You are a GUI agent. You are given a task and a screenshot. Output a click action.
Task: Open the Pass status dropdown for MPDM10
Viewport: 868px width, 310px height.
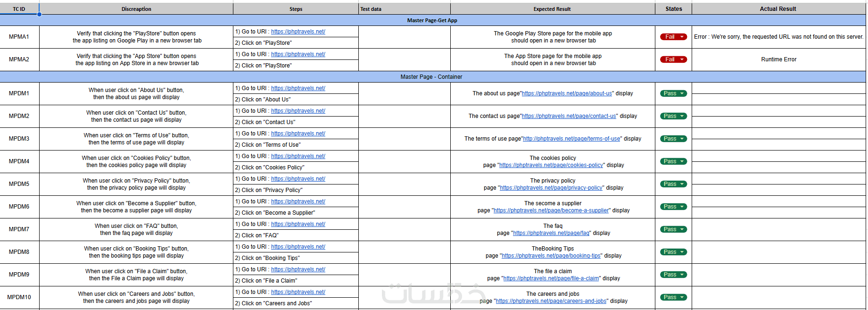[682, 297]
